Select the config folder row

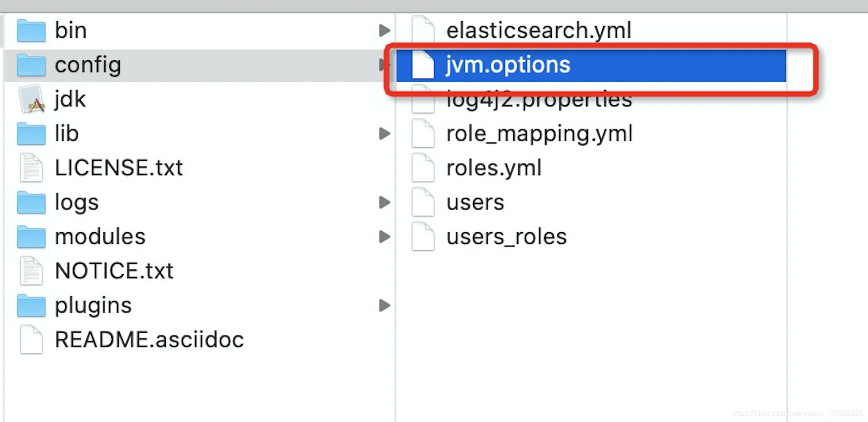click(x=199, y=65)
